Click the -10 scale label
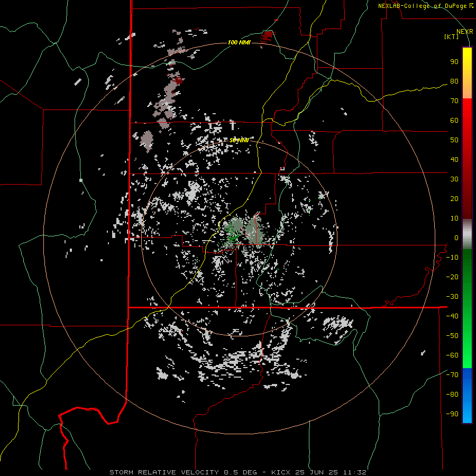 click(x=452, y=258)
